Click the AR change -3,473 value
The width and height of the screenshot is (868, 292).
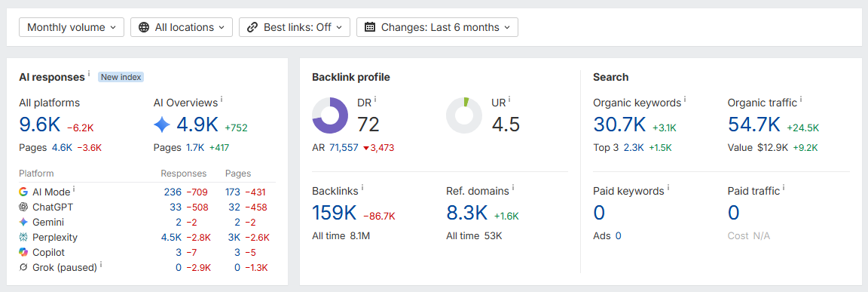click(379, 147)
